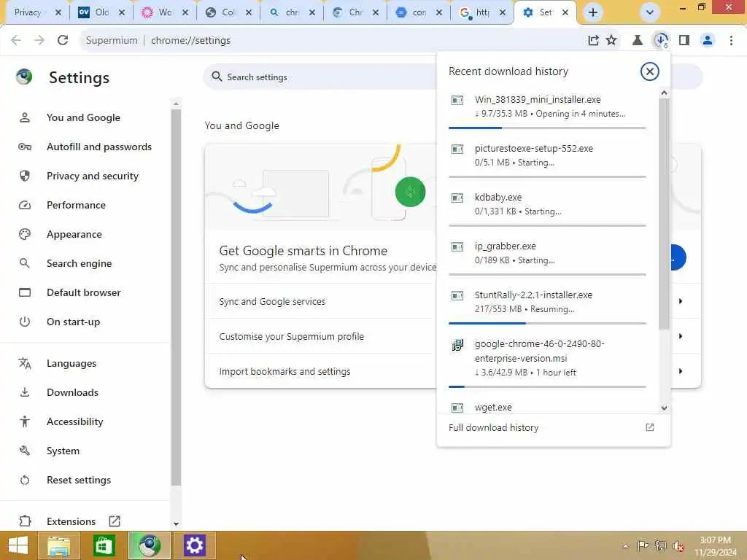The width and height of the screenshot is (747, 560).
Task: Open the Chrome Labs flask icon
Action: [637, 41]
